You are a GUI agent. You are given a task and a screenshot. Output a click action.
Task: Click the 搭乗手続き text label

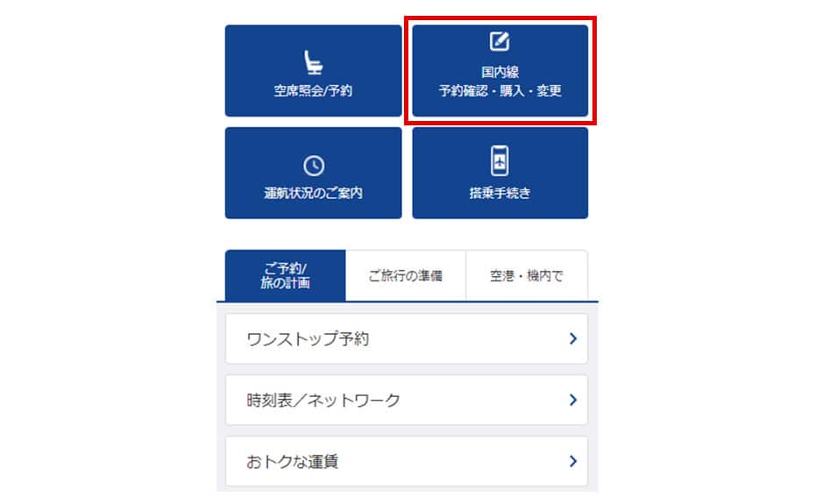500,193
